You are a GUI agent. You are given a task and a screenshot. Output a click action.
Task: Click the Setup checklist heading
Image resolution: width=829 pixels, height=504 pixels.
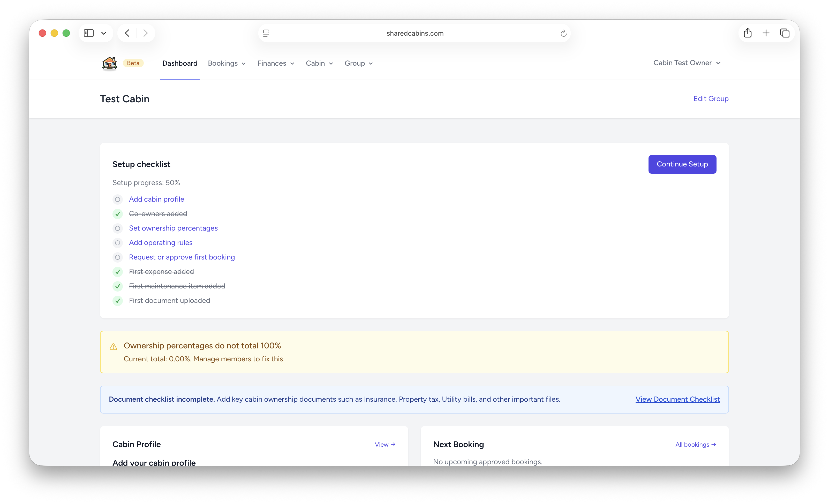(141, 164)
